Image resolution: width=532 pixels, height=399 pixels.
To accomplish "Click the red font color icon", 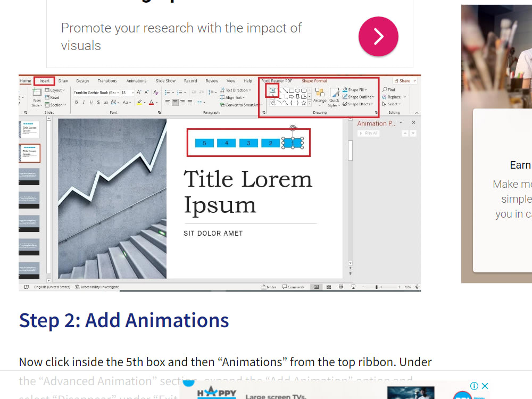I will [x=151, y=102].
